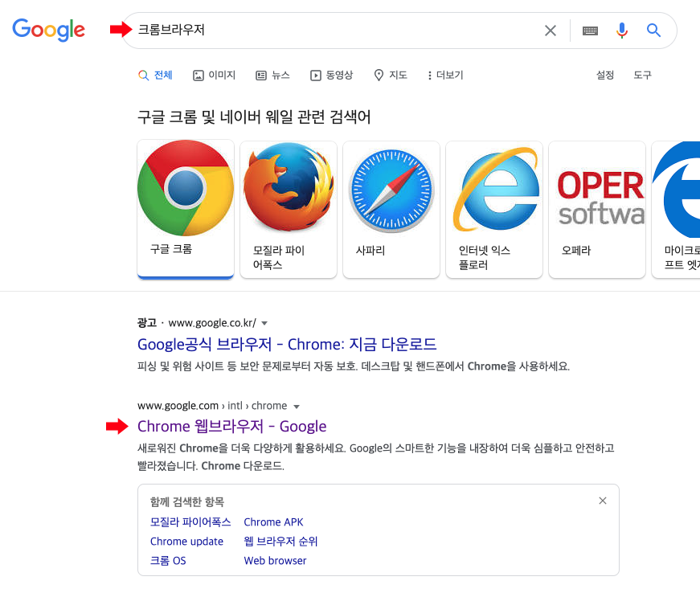Click the blue magnifier search button
The width and height of the screenshot is (700, 593).
click(x=653, y=31)
